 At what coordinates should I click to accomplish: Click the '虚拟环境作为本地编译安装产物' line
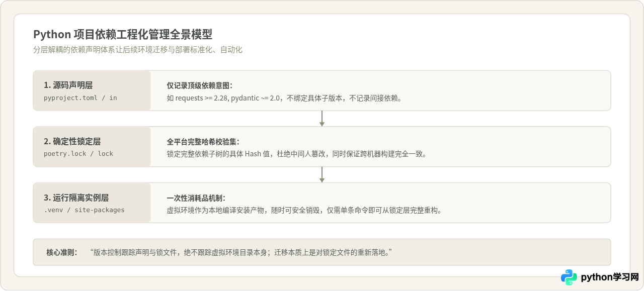304,211
